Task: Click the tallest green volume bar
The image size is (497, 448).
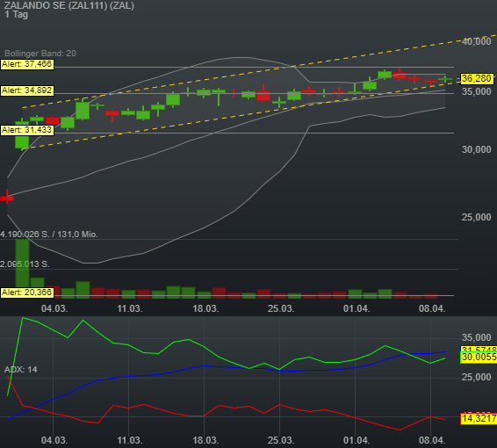Action: click(x=22, y=269)
